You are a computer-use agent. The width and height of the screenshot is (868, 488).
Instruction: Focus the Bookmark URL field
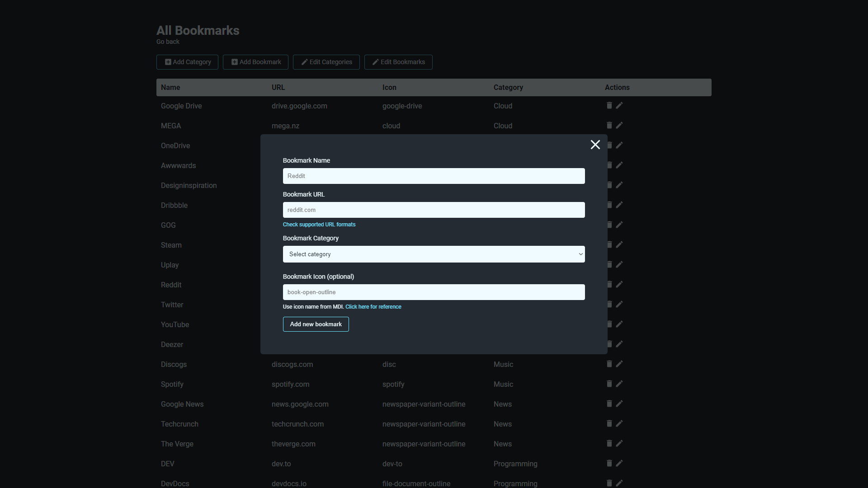[434, 210]
